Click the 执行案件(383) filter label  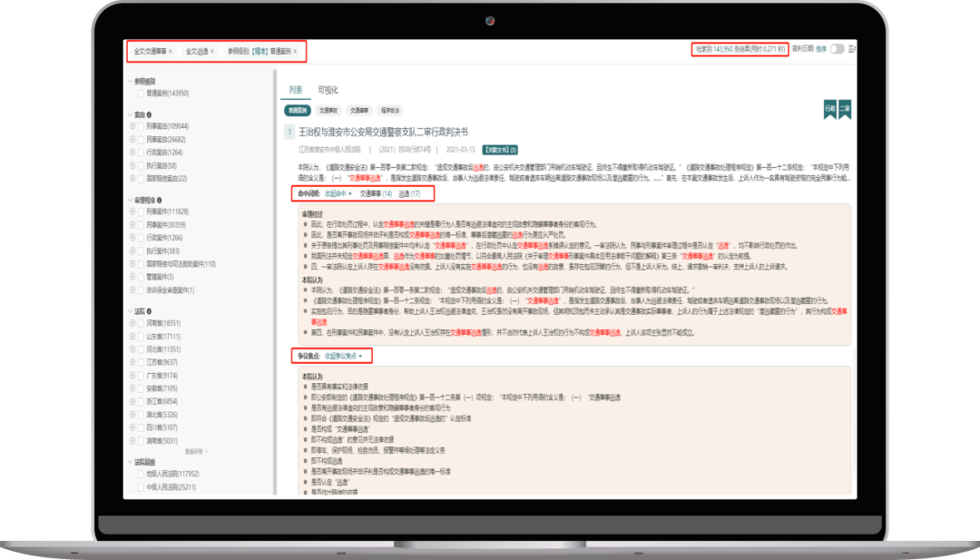[x=163, y=251]
